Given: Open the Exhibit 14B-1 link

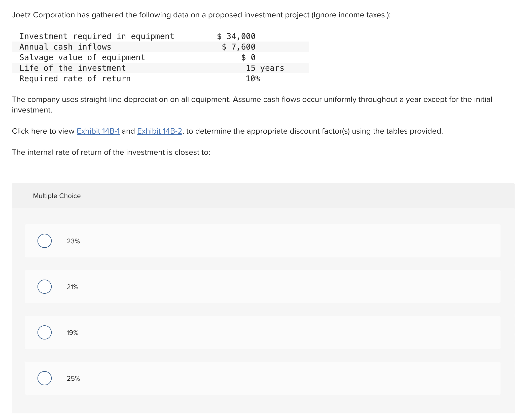Looking at the screenshot, I should click(x=98, y=131).
